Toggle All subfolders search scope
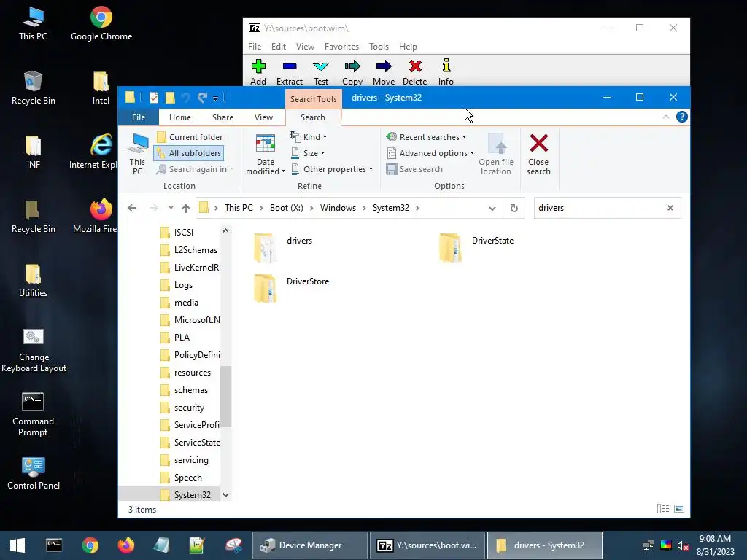Viewport: 747px width, 560px height. (189, 153)
